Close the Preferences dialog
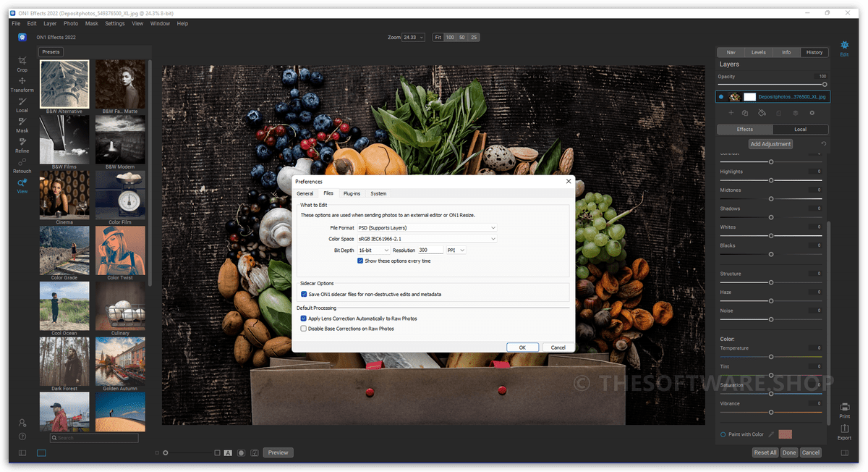The height and width of the screenshot is (472, 868). pos(568,182)
